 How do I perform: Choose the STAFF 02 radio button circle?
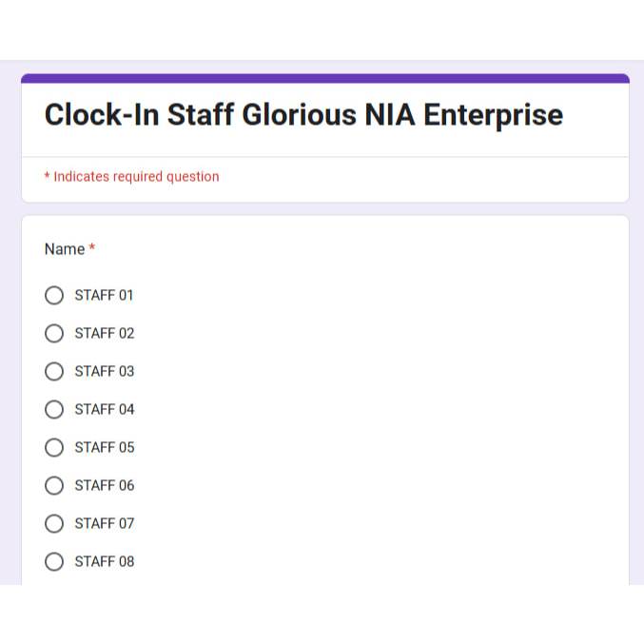pos(54,333)
